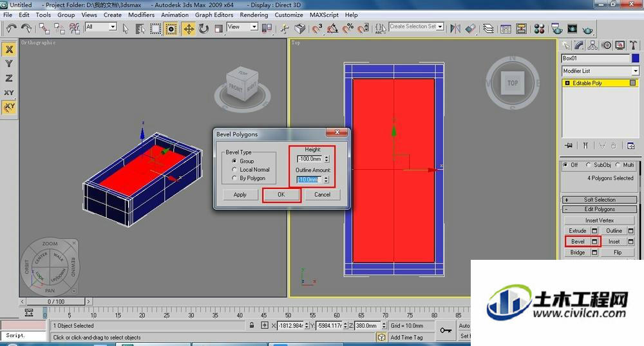Click the Select and Manipulate icon
644x346 pixels.
(x=285, y=28)
